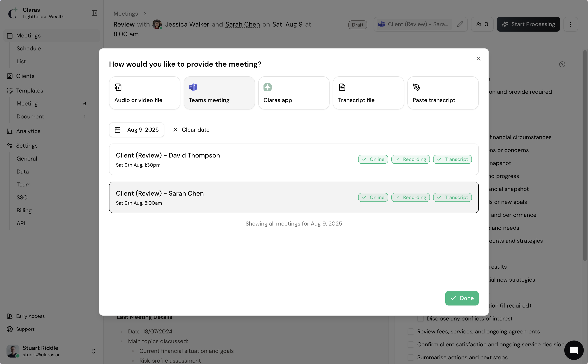Check Disclose any conflicts of interest
Viewport: 588px width, 364px height.
pos(421,318)
